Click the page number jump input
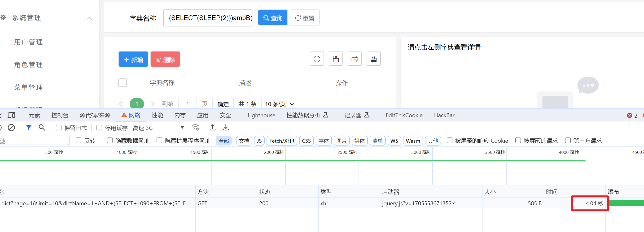This screenshot has height=232, width=644. pos(187,104)
